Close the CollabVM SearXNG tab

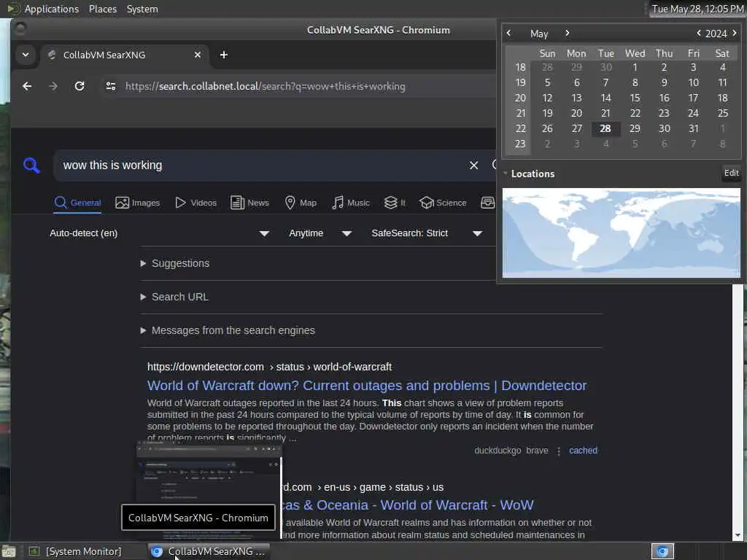click(198, 55)
